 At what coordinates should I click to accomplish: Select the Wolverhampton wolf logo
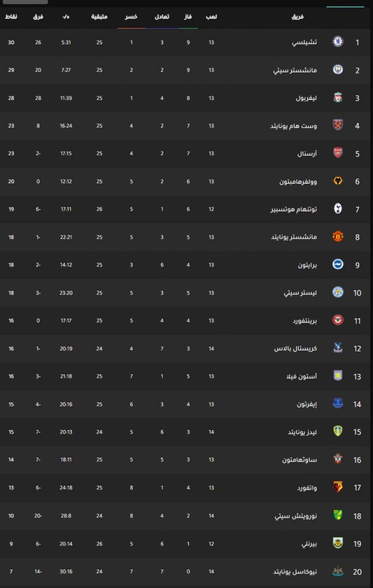point(338,181)
